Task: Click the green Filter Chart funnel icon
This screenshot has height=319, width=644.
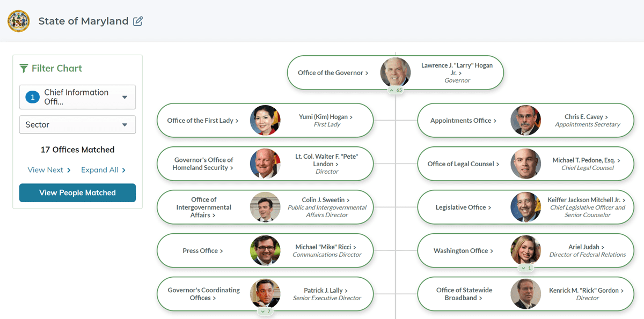Action: click(x=24, y=68)
